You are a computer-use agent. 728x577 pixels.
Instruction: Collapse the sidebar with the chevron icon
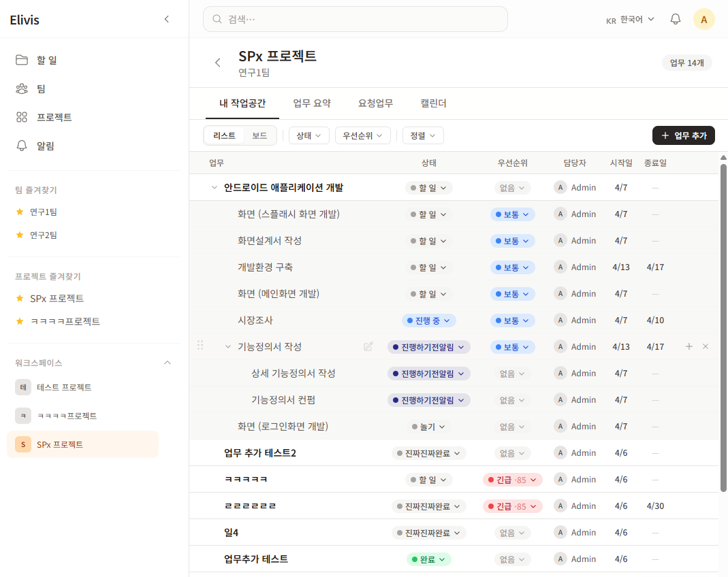point(167,19)
